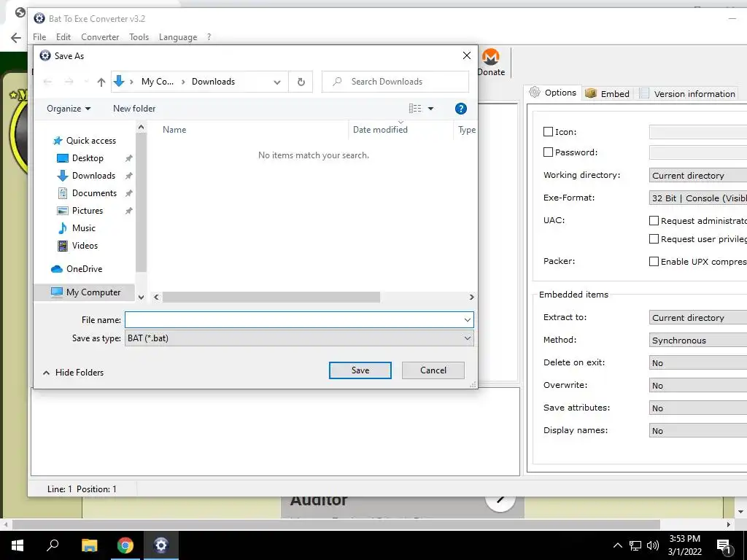Screen dimensions: 747x560
Task: Enable the Password checkbox
Action: pos(549,152)
